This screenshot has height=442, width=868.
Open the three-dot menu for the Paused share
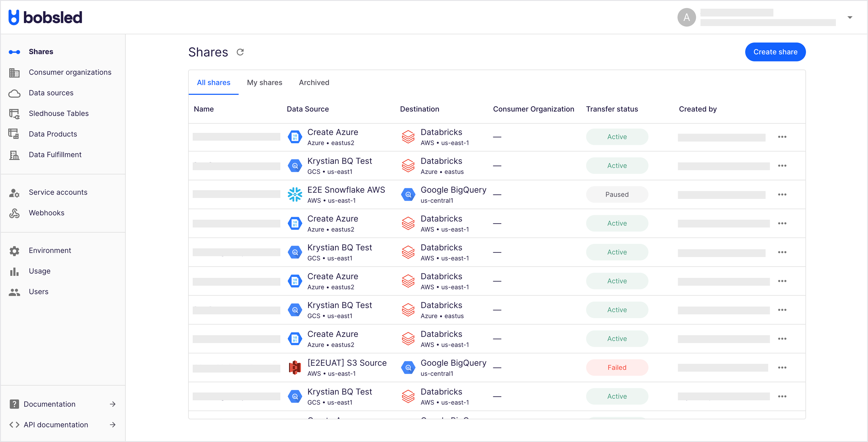782,195
